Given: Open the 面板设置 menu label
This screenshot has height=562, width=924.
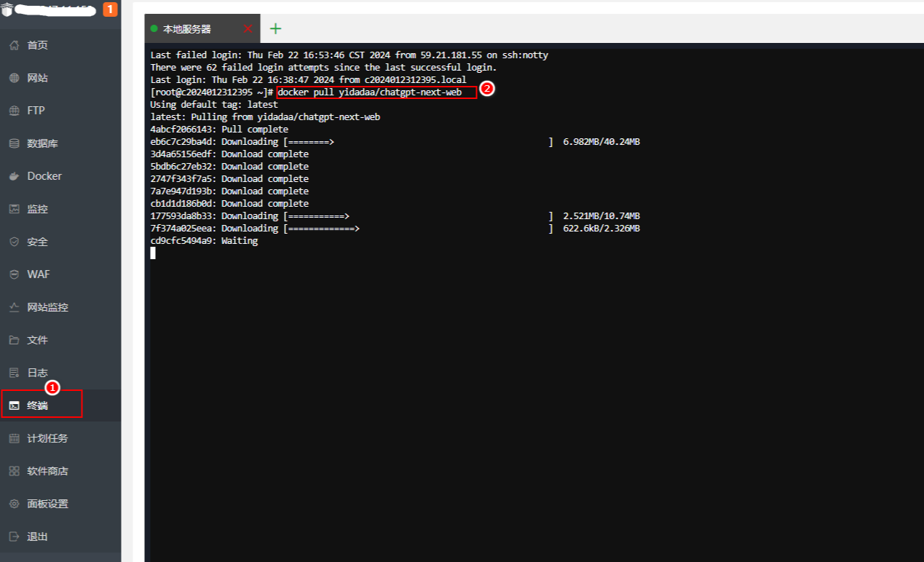Looking at the screenshot, I should 48,504.
